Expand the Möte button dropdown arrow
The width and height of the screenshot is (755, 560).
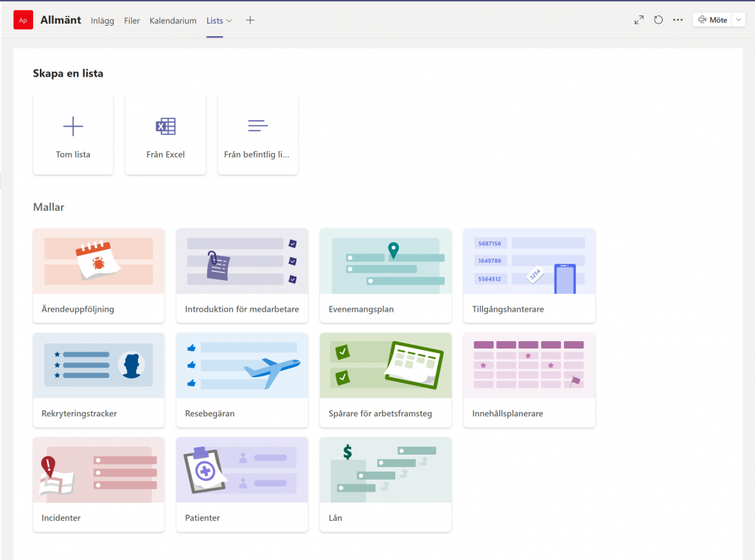click(738, 20)
